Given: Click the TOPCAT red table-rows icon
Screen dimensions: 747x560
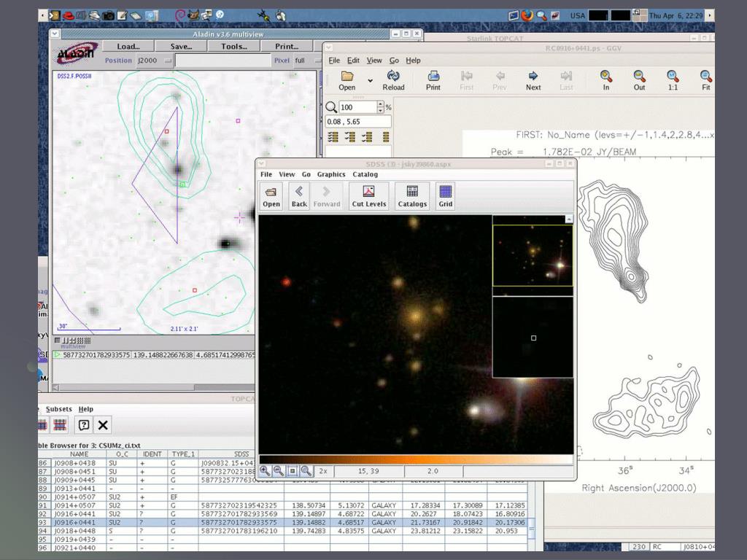Looking at the screenshot, I should tap(60, 425).
